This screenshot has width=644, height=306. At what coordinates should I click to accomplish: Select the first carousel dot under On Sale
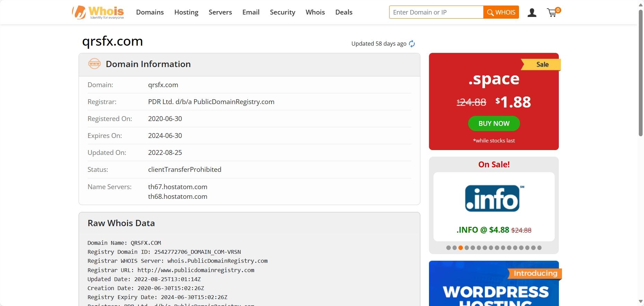coord(448,248)
